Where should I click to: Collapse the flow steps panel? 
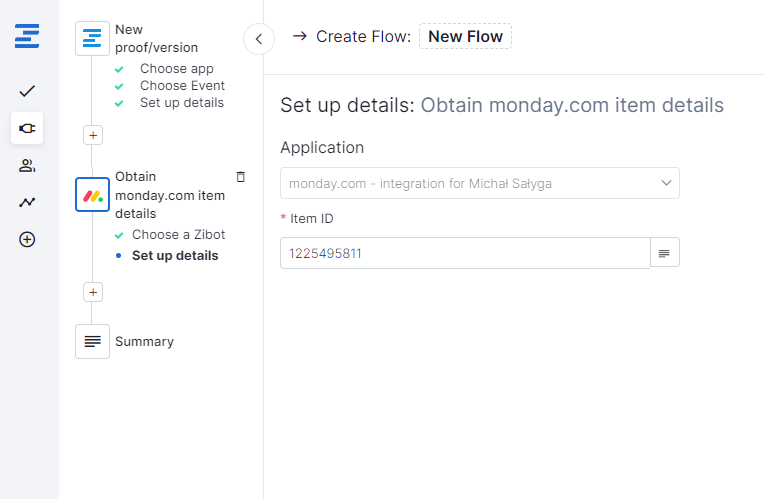[x=259, y=39]
